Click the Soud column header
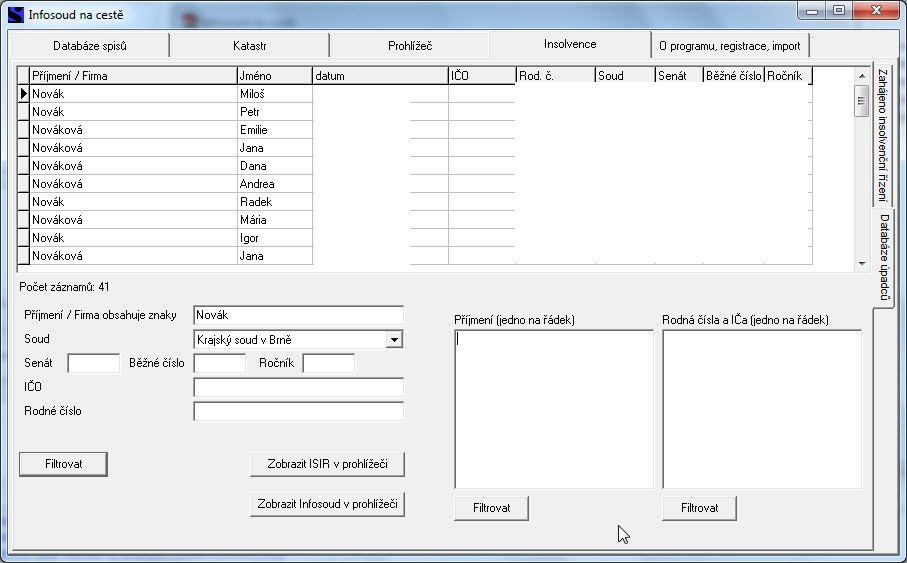The width and height of the screenshot is (907, 563). click(x=625, y=76)
